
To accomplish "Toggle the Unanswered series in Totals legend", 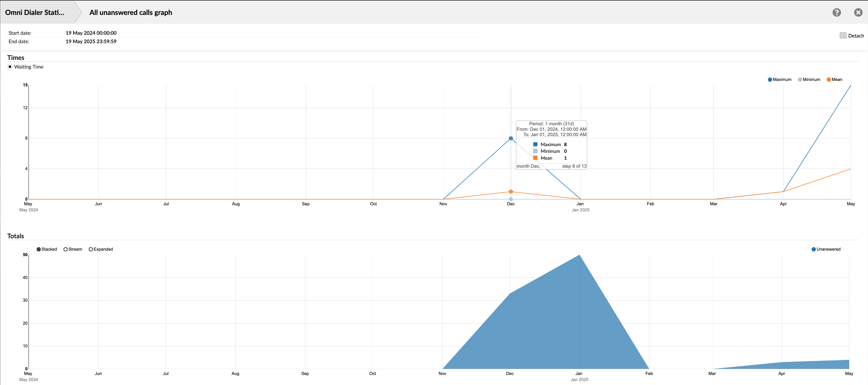I will (826, 249).
